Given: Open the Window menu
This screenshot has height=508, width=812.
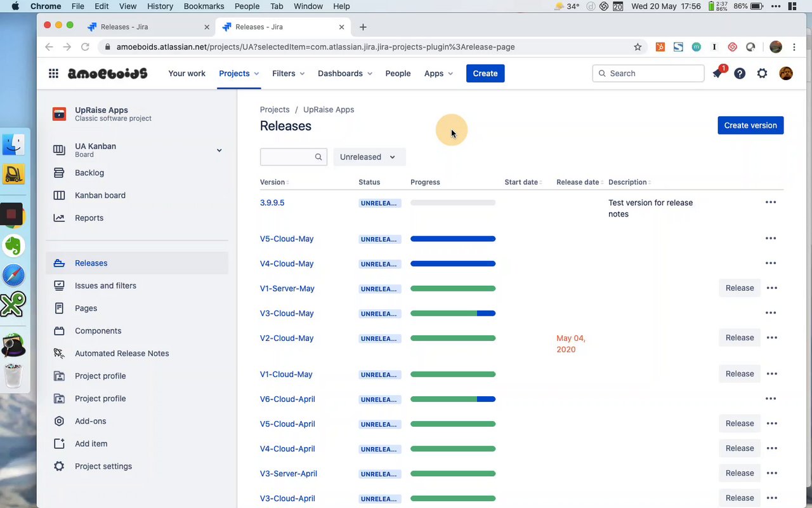Looking at the screenshot, I should (308, 6).
